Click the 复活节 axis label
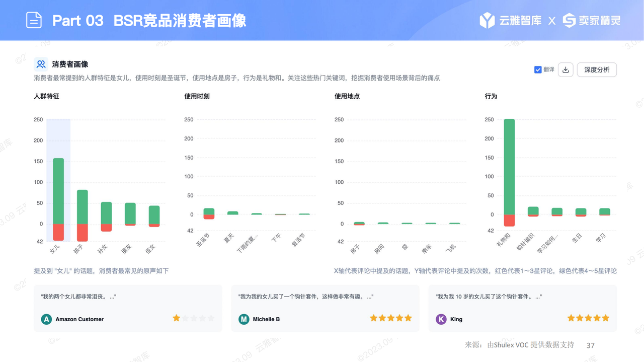 click(x=298, y=240)
